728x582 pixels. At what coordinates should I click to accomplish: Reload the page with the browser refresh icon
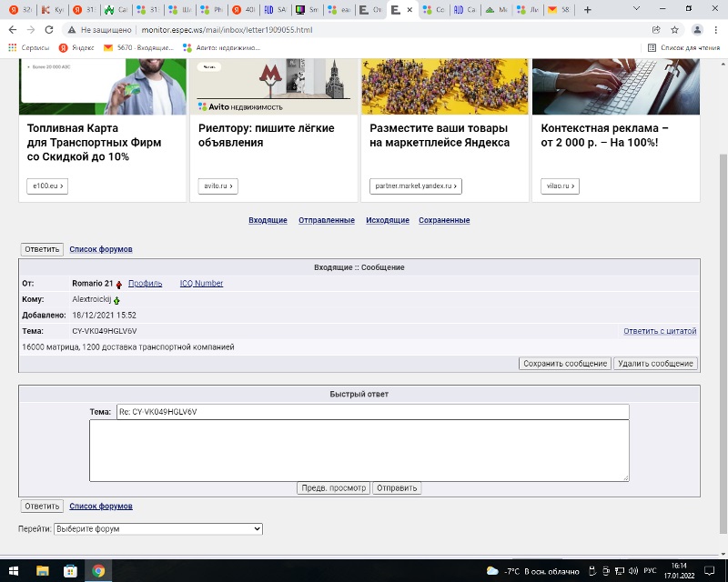coord(45,29)
